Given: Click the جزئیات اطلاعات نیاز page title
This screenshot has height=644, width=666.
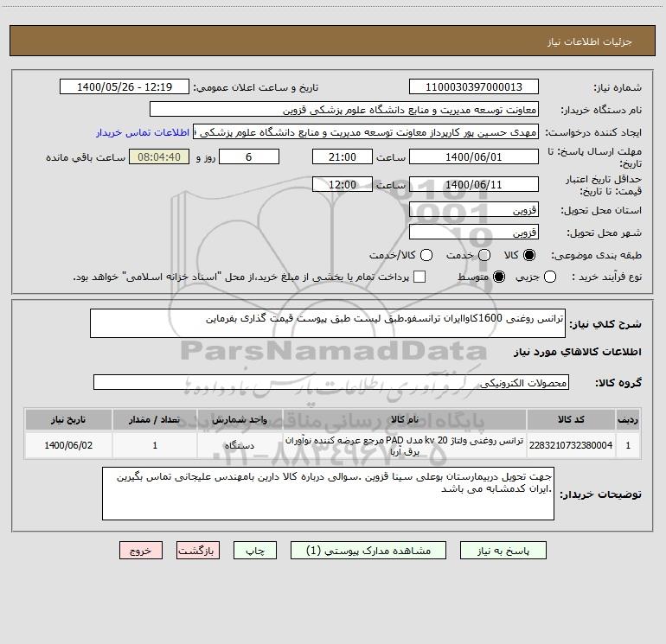Looking at the screenshot, I should coord(590,41).
